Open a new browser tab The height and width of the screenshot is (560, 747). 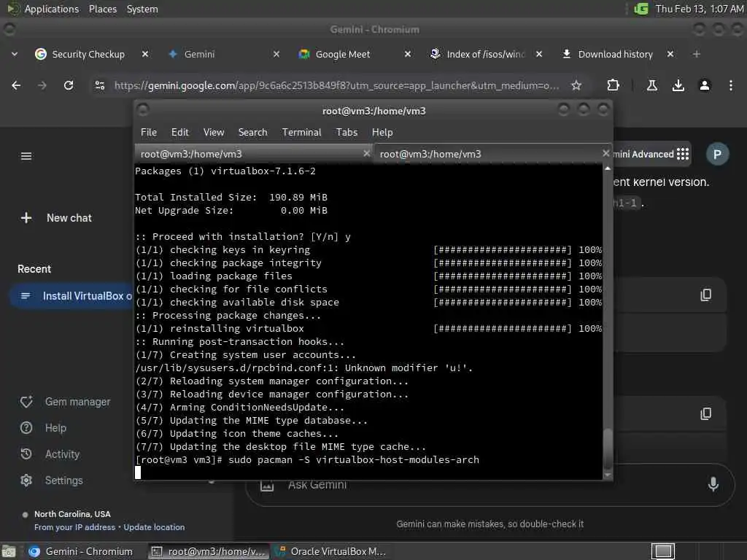click(x=697, y=54)
